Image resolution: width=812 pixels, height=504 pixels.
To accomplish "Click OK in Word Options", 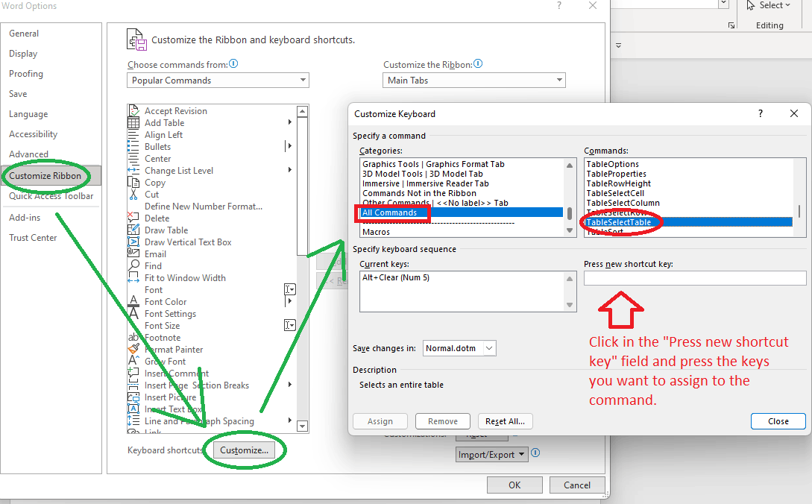I will (x=514, y=485).
